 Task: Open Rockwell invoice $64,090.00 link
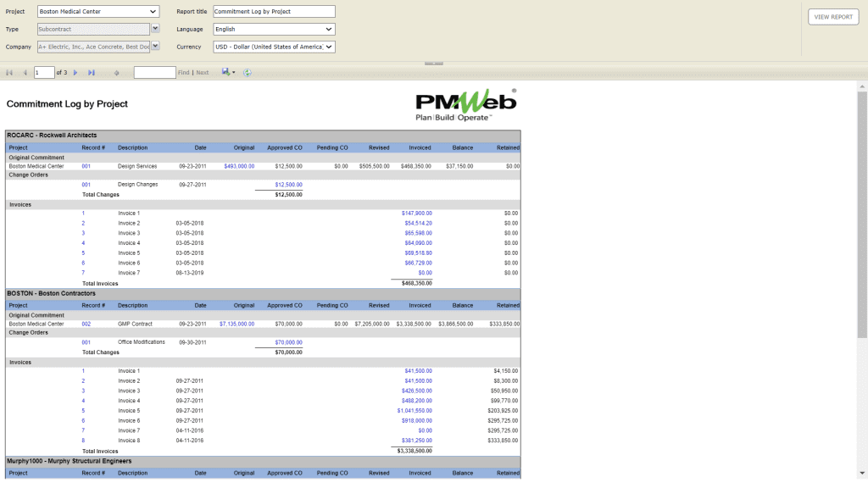click(x=419, y=243)
